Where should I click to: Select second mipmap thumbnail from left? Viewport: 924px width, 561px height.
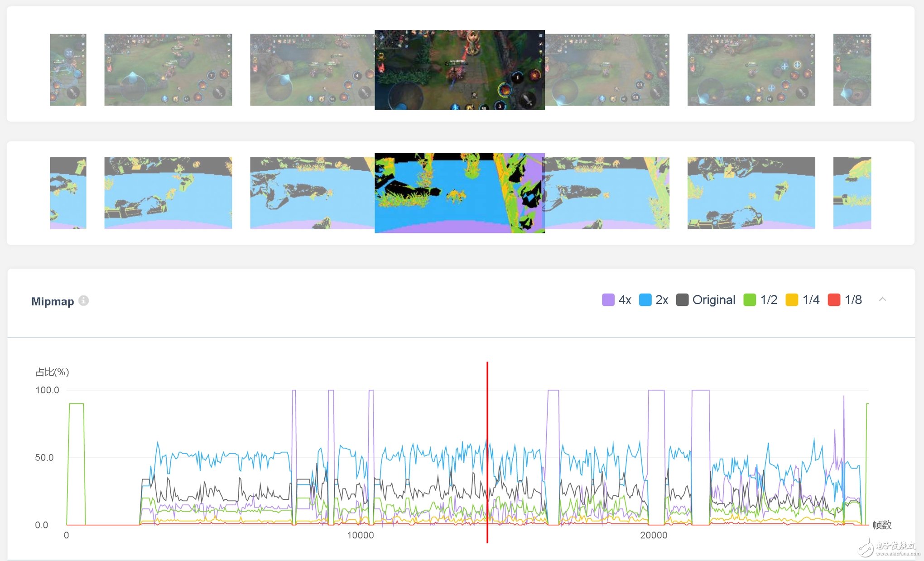168,193
